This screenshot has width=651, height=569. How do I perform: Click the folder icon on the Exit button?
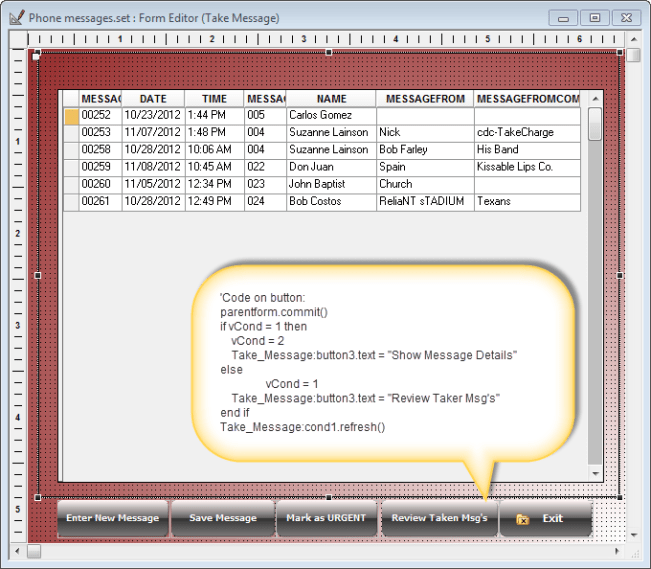521,519
